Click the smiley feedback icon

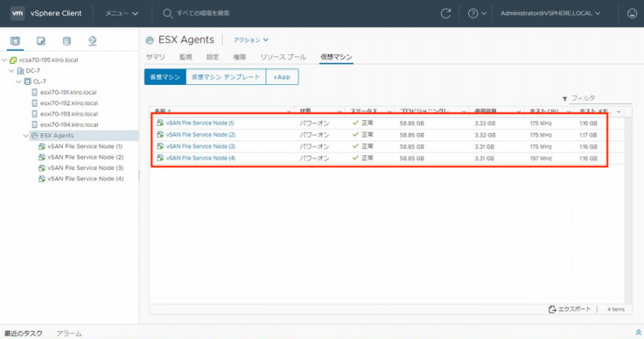coord(632,13)
